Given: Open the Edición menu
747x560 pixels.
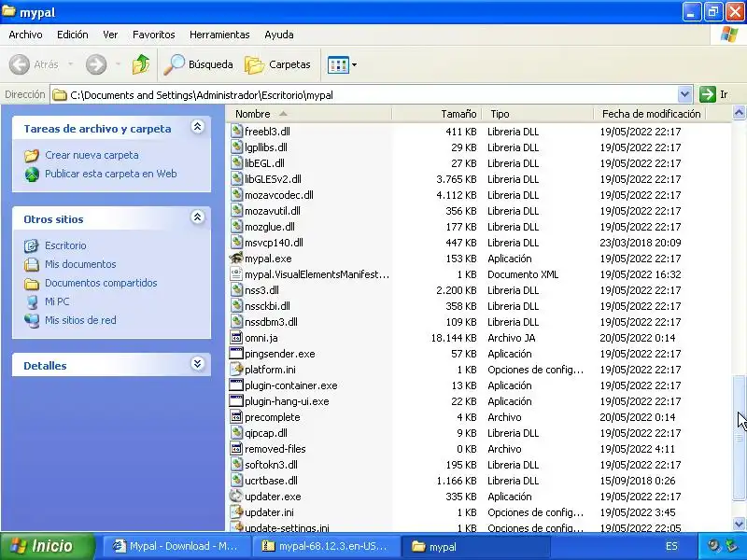Looking at the screenshot, I should tap(73, 35).
